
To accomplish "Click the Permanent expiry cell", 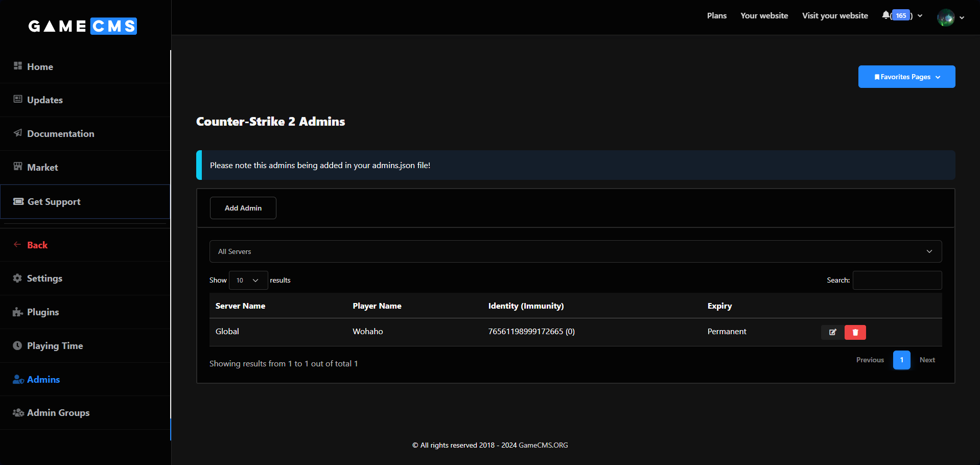I will 727,332.
